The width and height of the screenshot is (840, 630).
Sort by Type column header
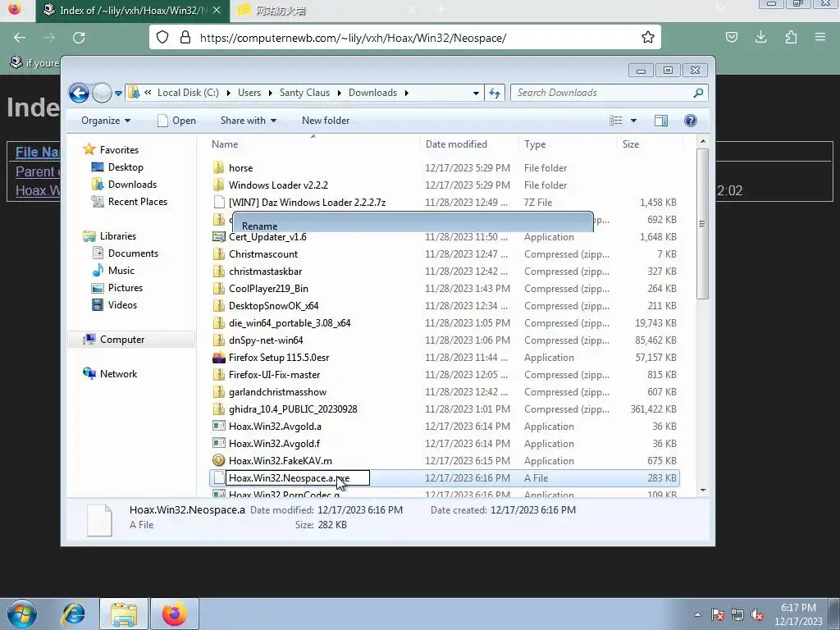pos(535,144)
